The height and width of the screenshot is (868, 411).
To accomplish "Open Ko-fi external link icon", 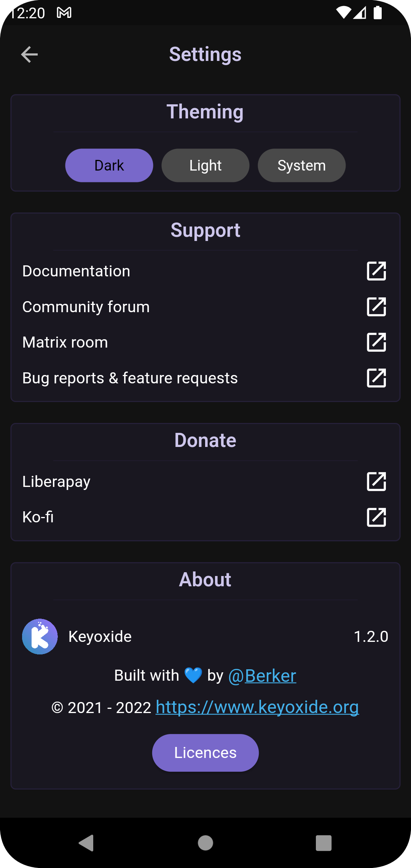I will point(376,517).
